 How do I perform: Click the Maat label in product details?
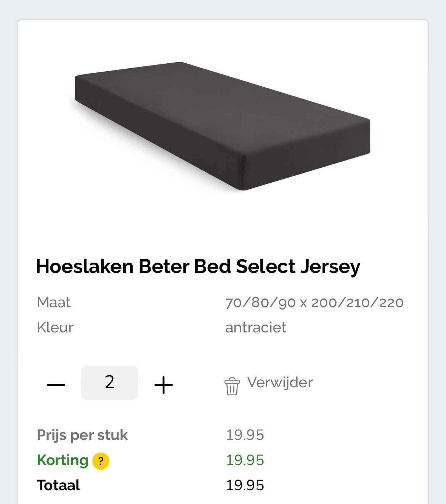(x=53, y=302)
